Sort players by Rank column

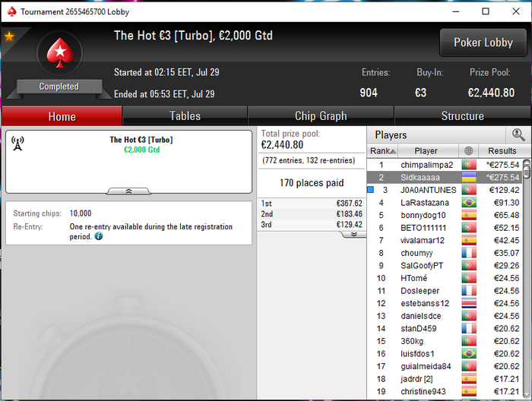[x=382, y=151]
